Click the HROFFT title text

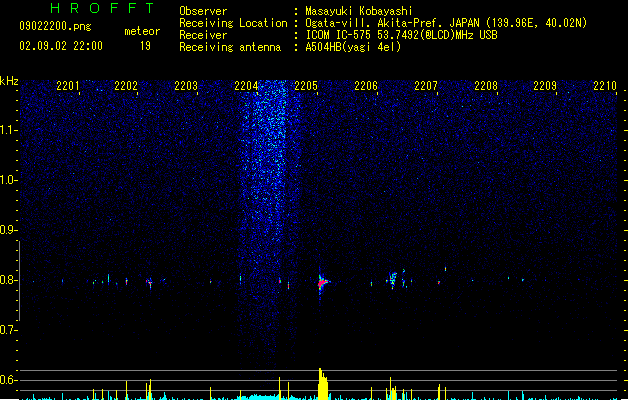tap(102, 8)
